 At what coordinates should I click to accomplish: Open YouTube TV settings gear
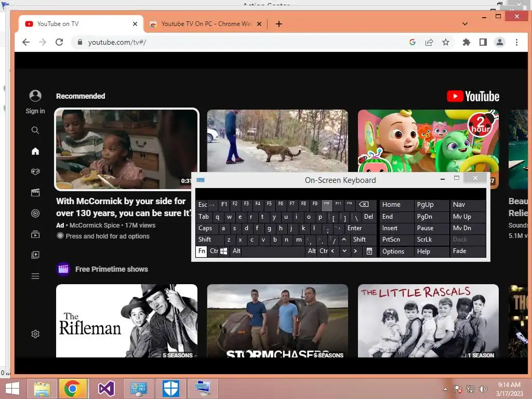click(35, 334)
